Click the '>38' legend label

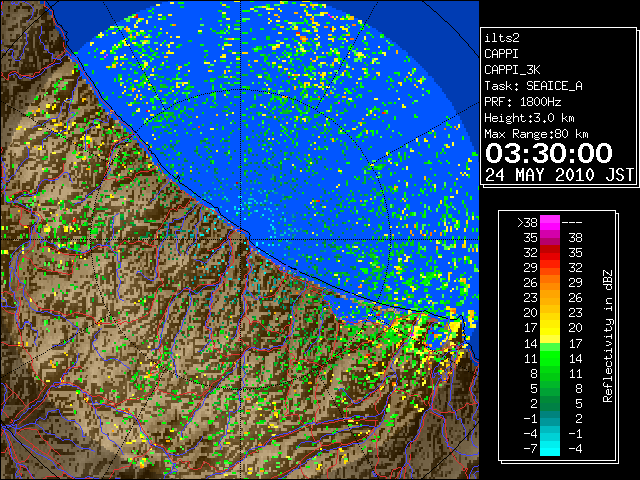point(527,223)
